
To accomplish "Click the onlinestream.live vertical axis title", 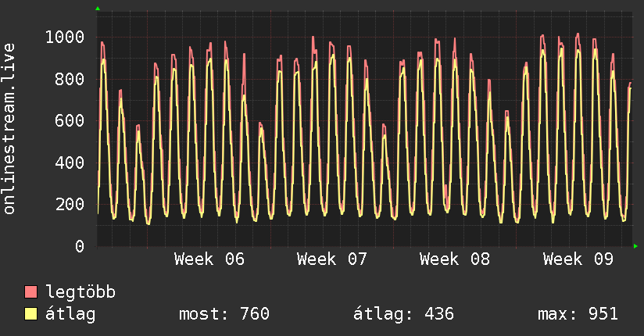I will [x=9, y=129].
